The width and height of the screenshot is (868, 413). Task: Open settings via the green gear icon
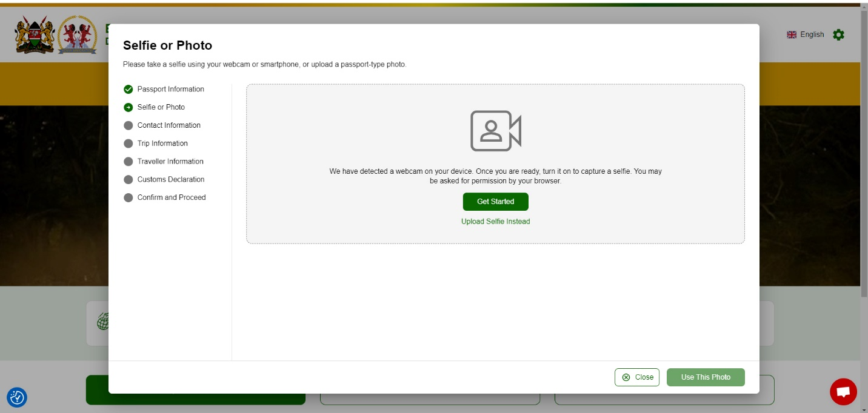pyautogui.click(x=838, y=35)
